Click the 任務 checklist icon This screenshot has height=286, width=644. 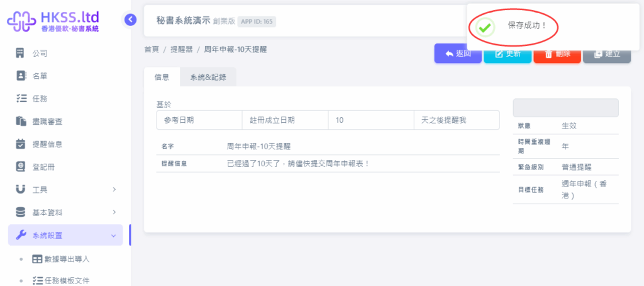(20, 98)
